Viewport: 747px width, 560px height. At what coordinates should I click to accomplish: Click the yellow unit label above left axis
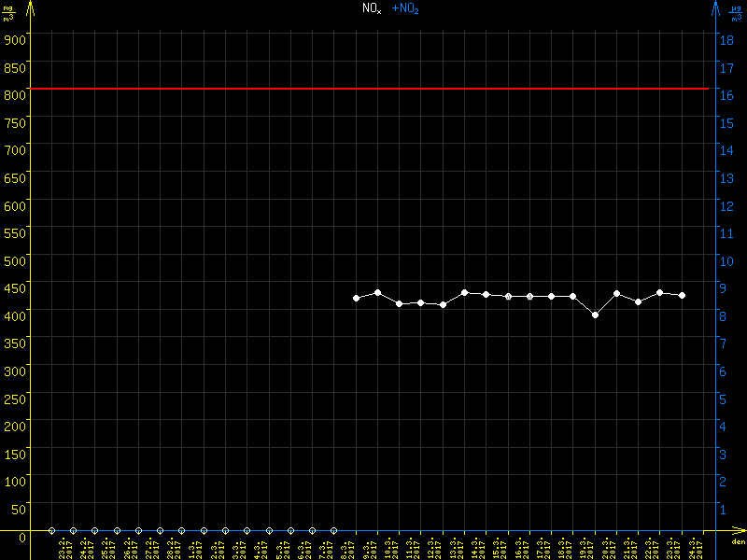(x=8, y=13)
